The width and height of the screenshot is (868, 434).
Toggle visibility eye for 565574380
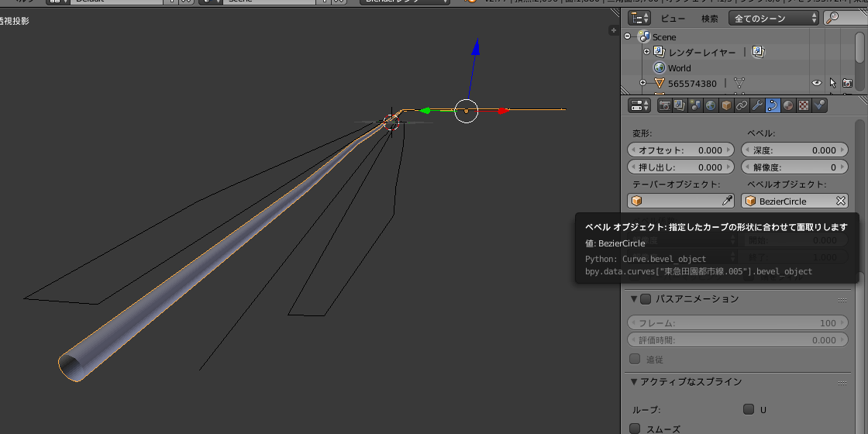click(817, 84)
